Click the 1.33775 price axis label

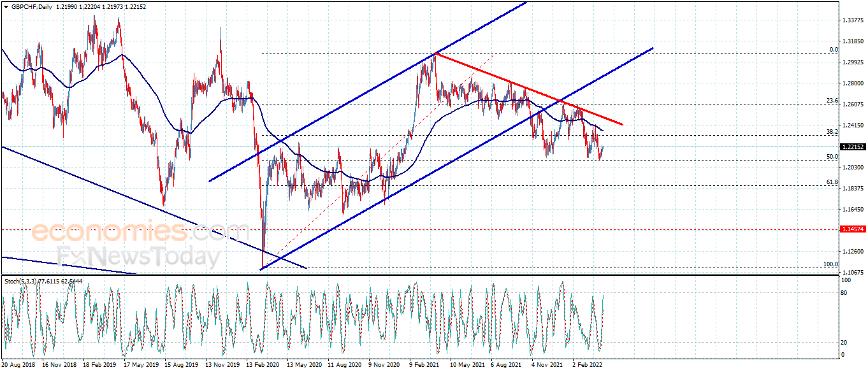click(852, 20)
